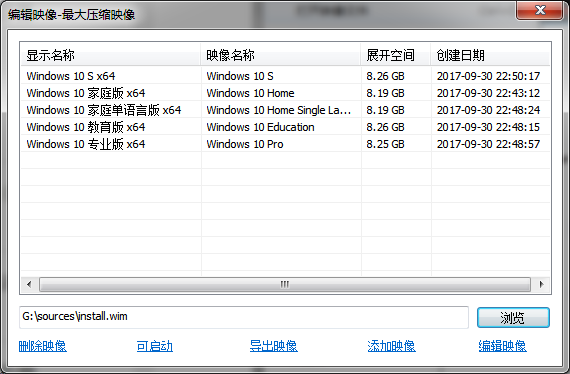This screenshot has height=374, width=570.
Task: Click 8.19 GB in Windows 10 Home row
Action: (x=385, y=93)
